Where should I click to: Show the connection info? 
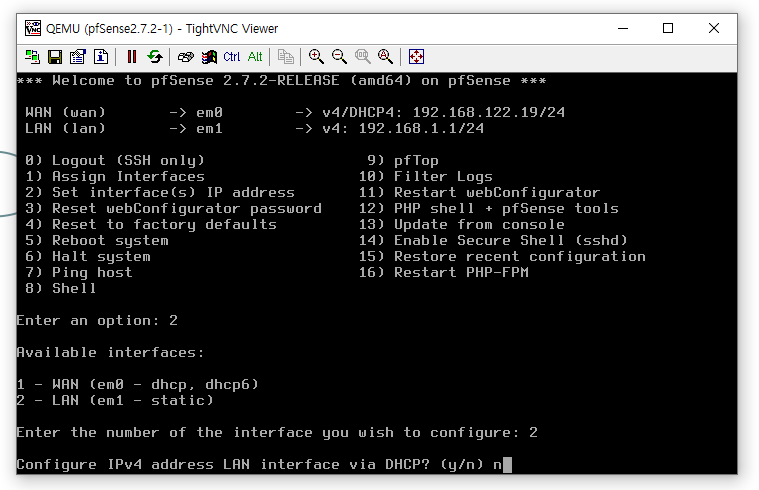pos(101,57)
